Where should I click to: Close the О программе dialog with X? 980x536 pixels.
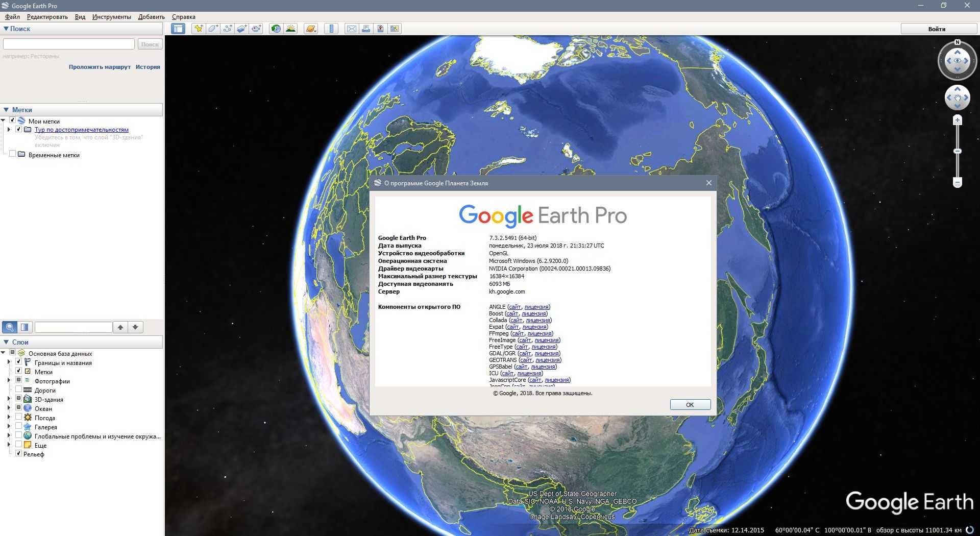[708, 183]
